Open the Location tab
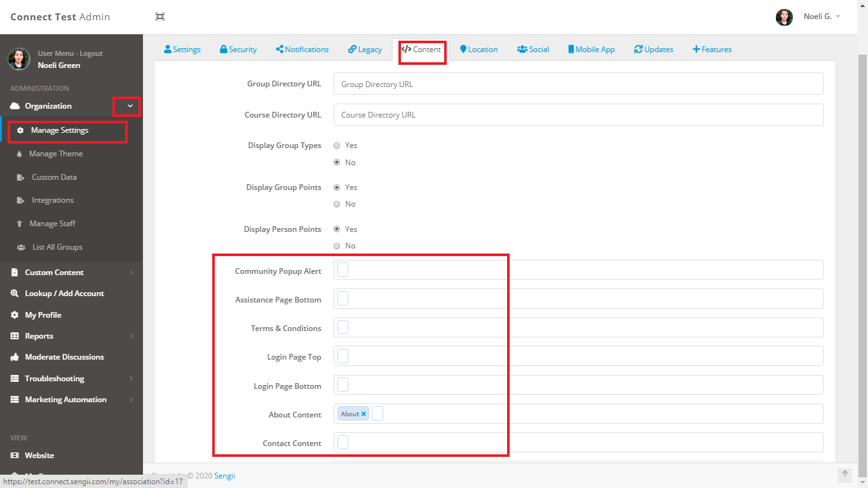 (479, 50)
